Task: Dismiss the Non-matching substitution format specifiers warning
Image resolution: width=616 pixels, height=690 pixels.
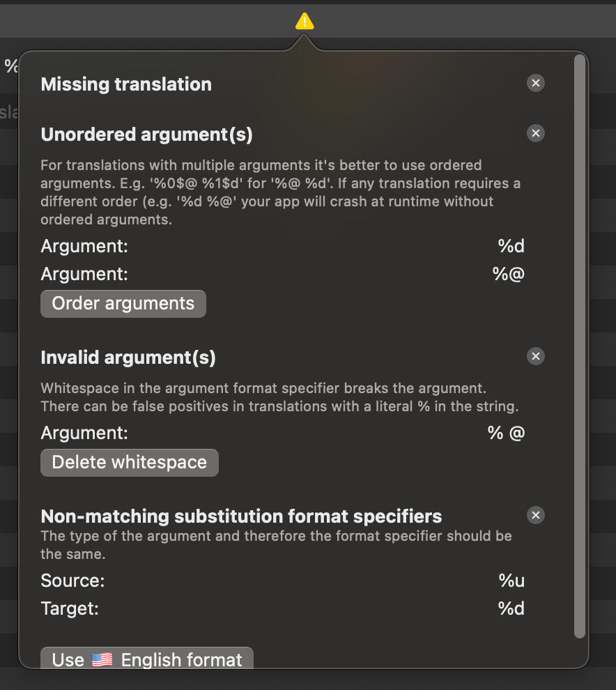Action: [535, 515]
